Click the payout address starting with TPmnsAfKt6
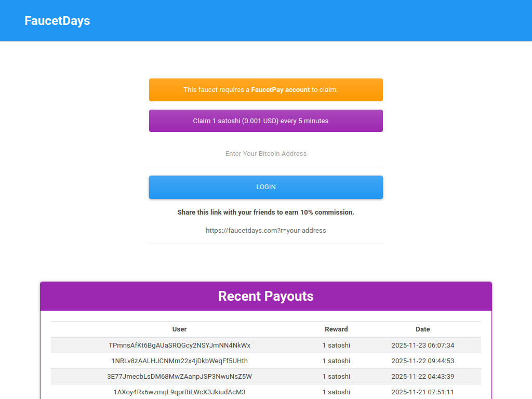Screen dimensions: 532x399 [179, 345]
